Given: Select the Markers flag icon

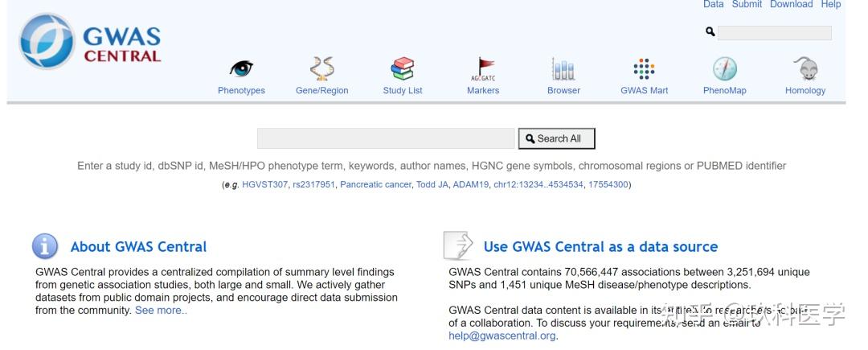Looking at the screenshot, I should pos(483,69).
